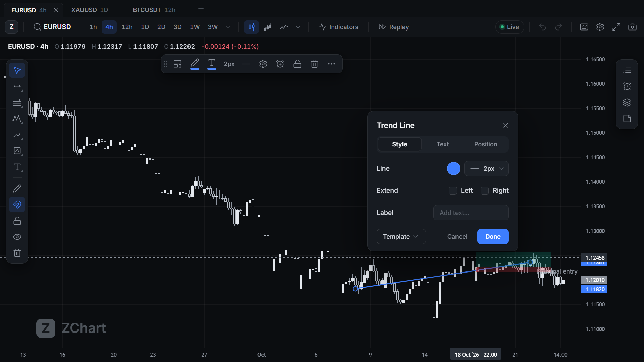Viewport: 644px width, 362px height.
Task: Open the Fibonacci lines tool
Action: pos(17,103)
